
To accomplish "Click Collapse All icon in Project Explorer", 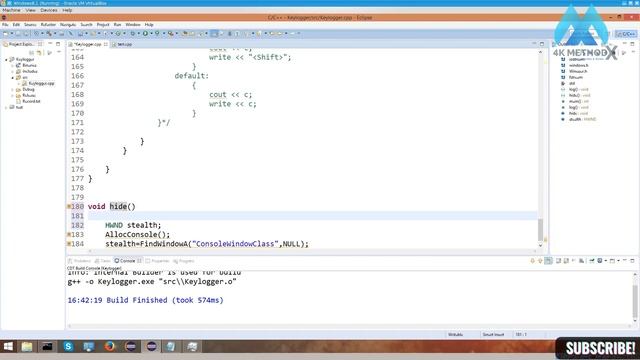I will point(31,53).
